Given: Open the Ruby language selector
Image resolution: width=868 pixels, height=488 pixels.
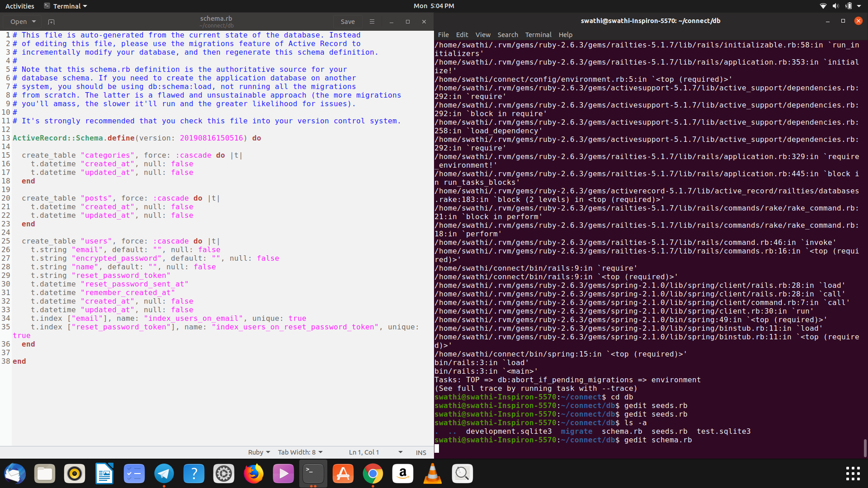Looking at the screenshot, I should tap(259, 452).
